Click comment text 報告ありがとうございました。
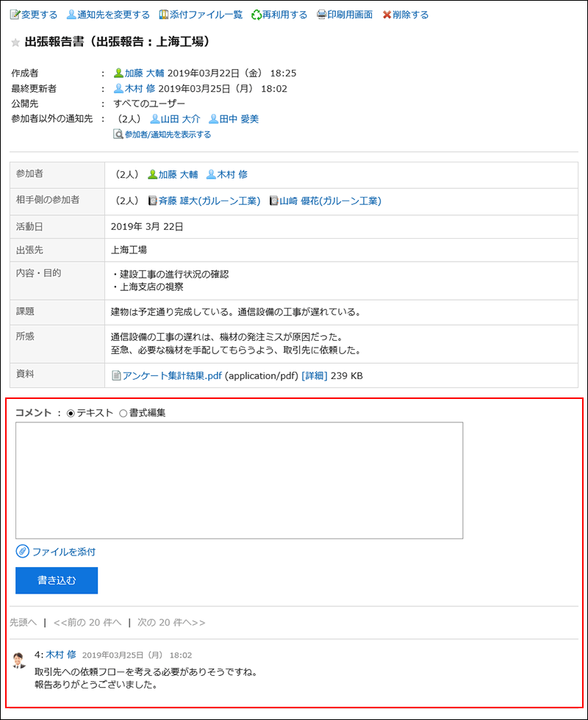The image size is (588, 720). click(x=96, y=685)
